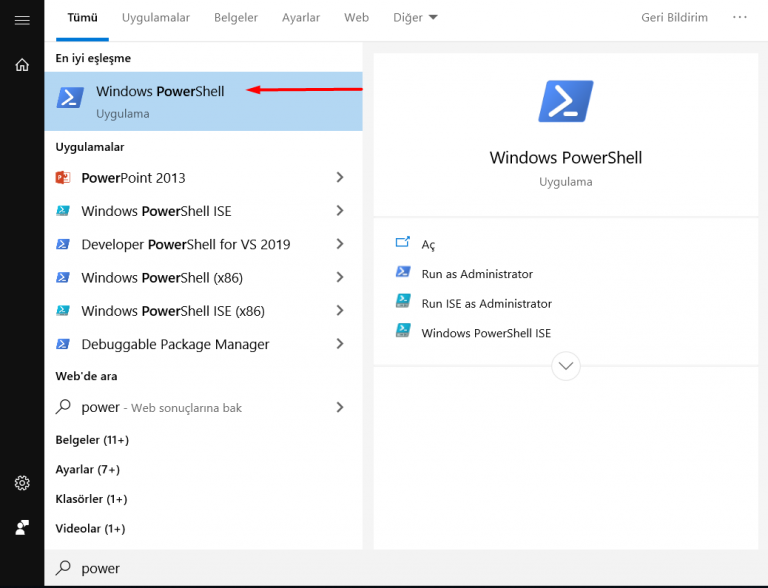Switch to the Uygulamalar tab
Image resolution: width=768 pixels, height=588 pixels.
156,18
